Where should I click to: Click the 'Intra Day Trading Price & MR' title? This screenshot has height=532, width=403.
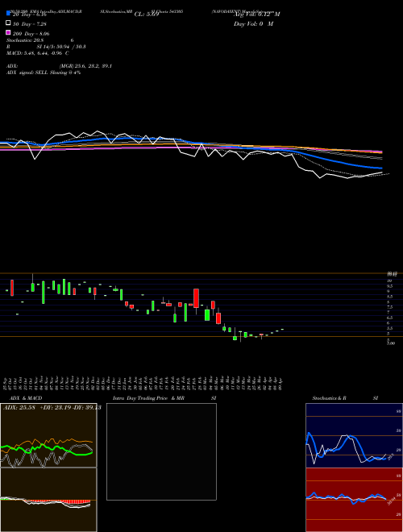tap(148, 398)
